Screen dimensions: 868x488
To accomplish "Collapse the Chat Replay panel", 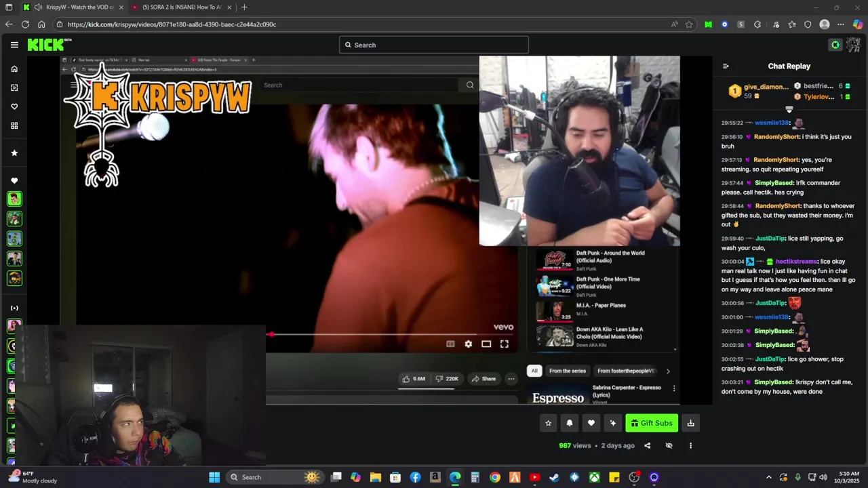I will [726, 66].
